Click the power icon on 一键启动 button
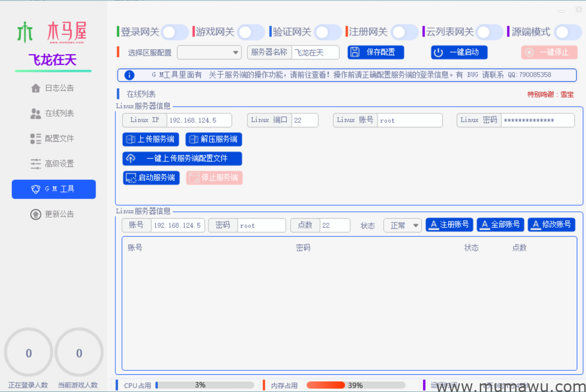 coord(439,52)
